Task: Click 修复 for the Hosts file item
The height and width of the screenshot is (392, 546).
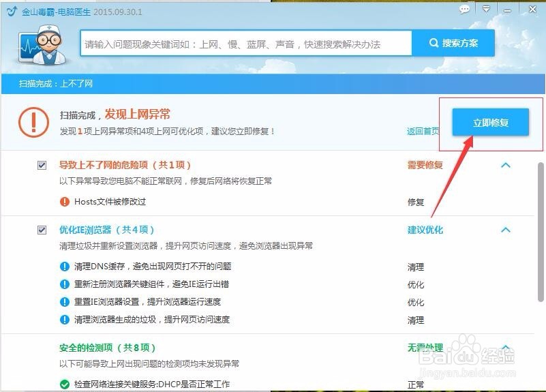Action: point(415,202)
